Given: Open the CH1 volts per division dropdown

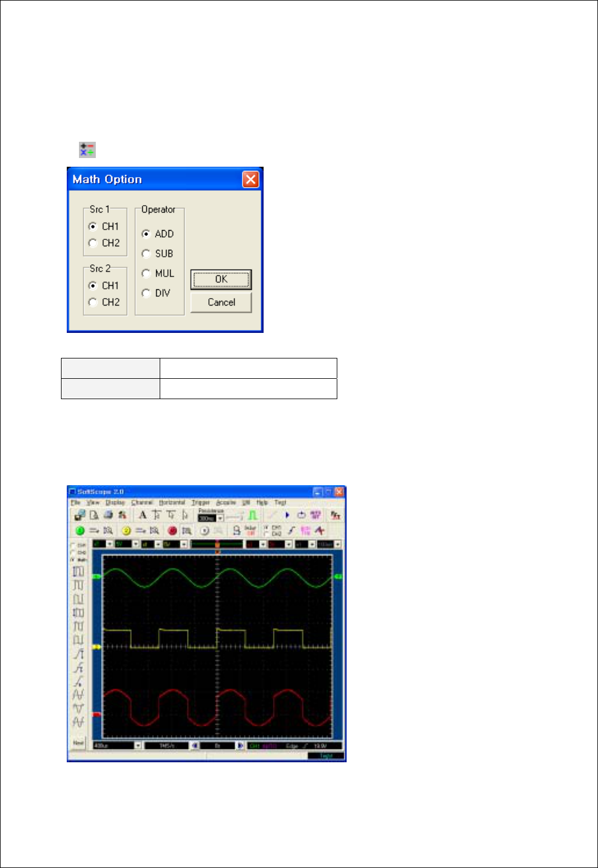Looking at the screenshot, I should [136, 544].
